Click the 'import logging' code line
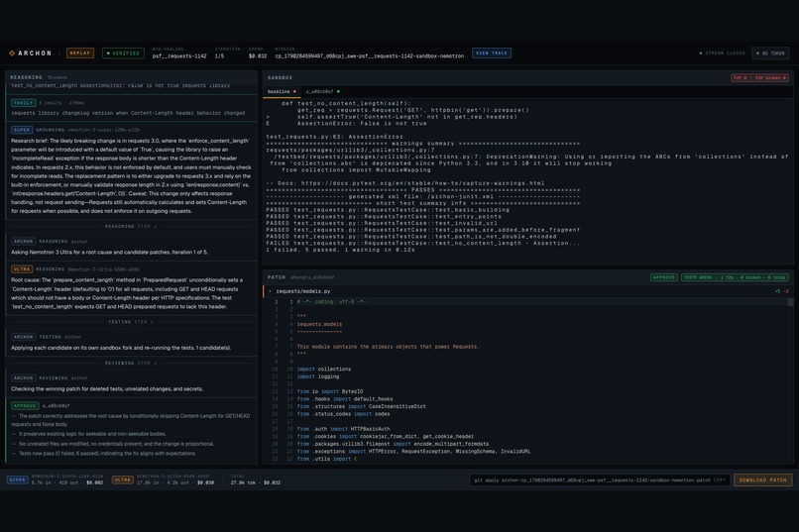This screenshot has height=532, width=799. click(x=319, y=376)
